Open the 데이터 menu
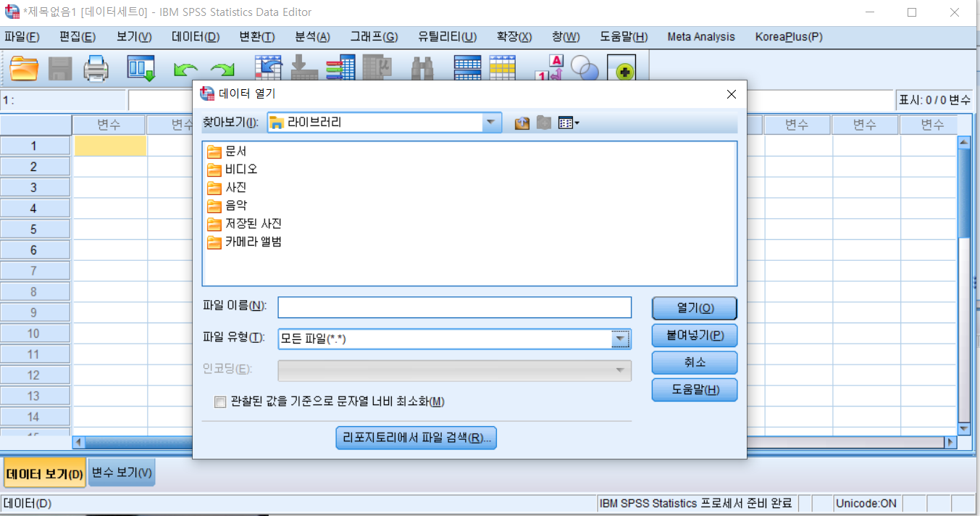This screenshot has height=516, width=980. (196, 37)
